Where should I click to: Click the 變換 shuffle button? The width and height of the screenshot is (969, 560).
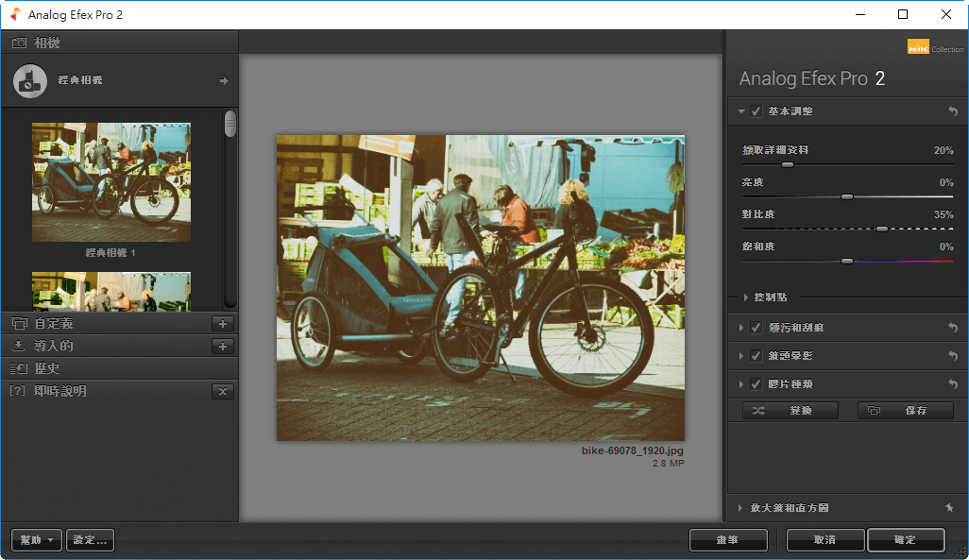789,410
